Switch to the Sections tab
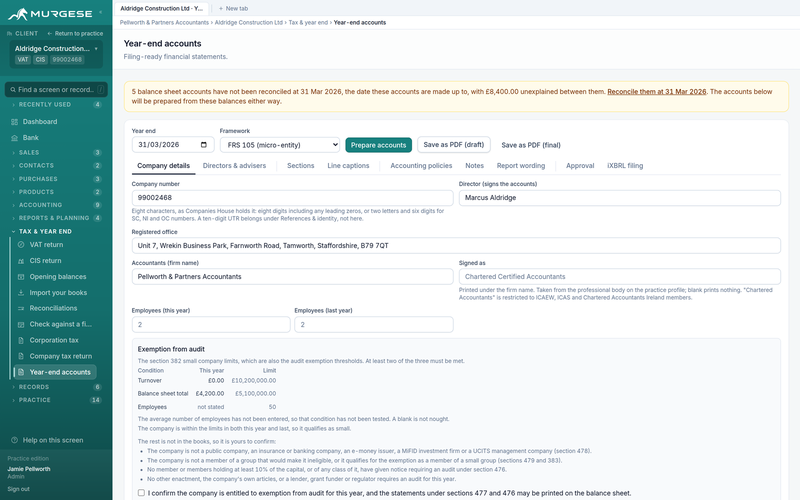 (301, 166)
